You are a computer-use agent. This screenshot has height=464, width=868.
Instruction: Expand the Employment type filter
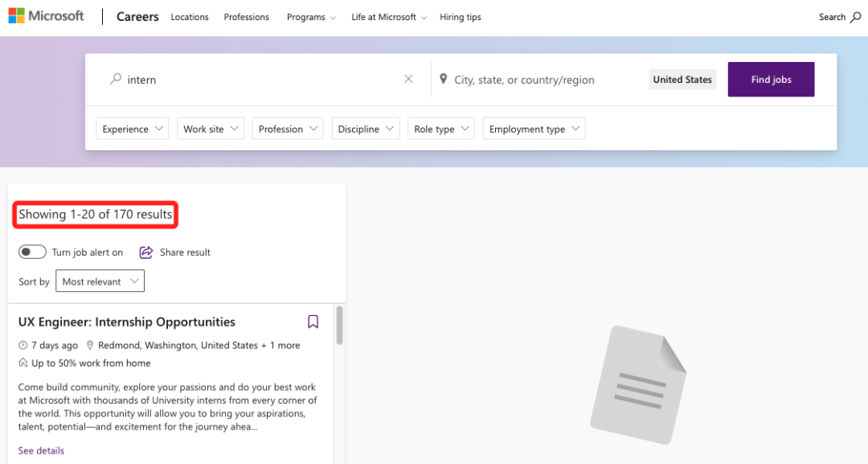point(534,129)
